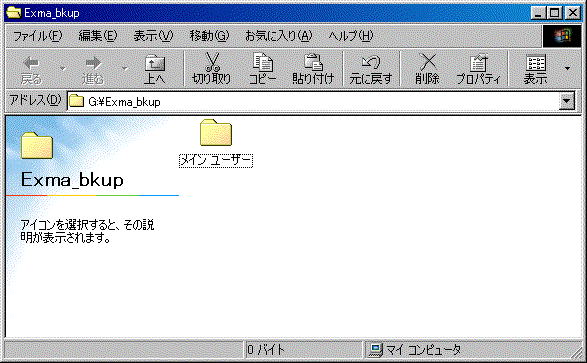This screenshot has width=587, height=363.
Task: Minimize the Exma_bkup window
Action: click(538, 13)
